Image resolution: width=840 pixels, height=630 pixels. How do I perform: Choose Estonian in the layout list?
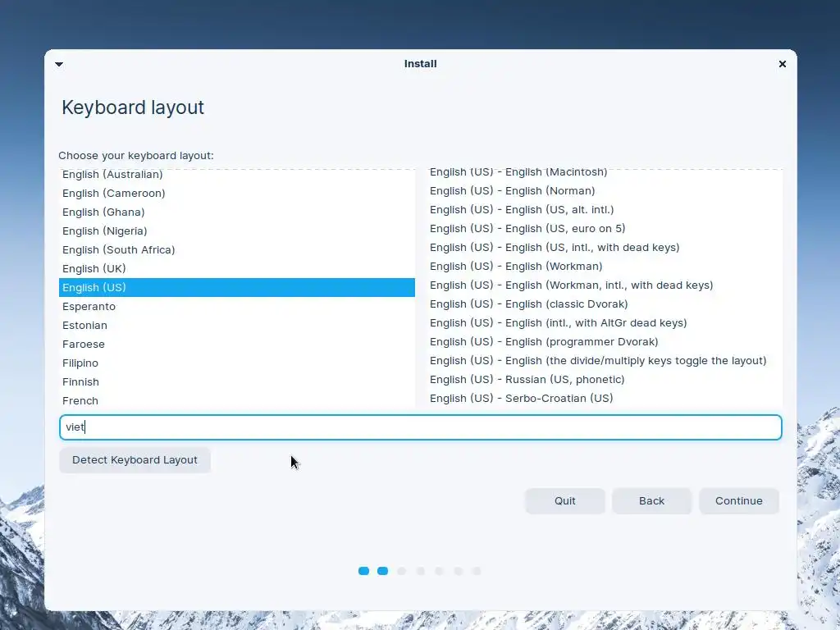point(237,325)
